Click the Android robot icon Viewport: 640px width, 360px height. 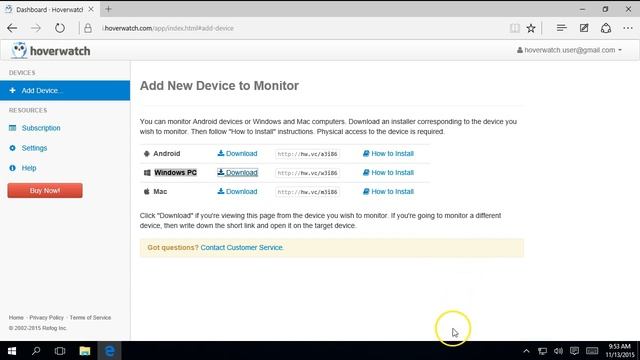coord(147,154)
